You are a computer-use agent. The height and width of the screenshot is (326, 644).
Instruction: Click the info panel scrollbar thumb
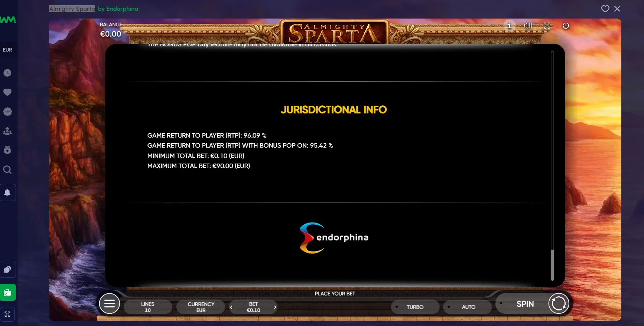pos(552,265)
